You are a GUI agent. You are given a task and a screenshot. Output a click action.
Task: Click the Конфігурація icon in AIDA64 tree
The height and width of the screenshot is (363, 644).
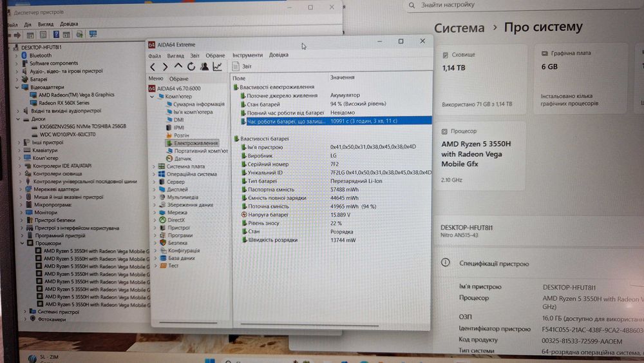(163, 250)
